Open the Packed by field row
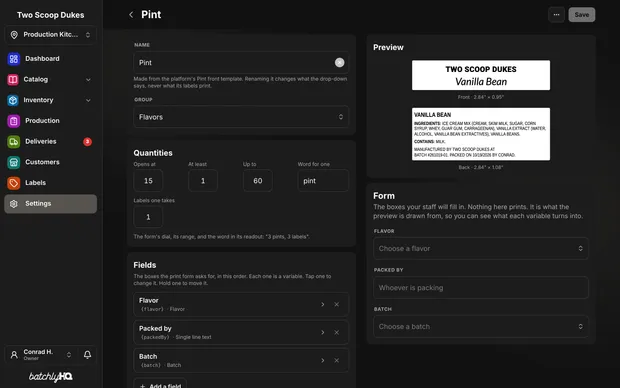This screenshot has height=388, width=620. (x=241, y=332)
